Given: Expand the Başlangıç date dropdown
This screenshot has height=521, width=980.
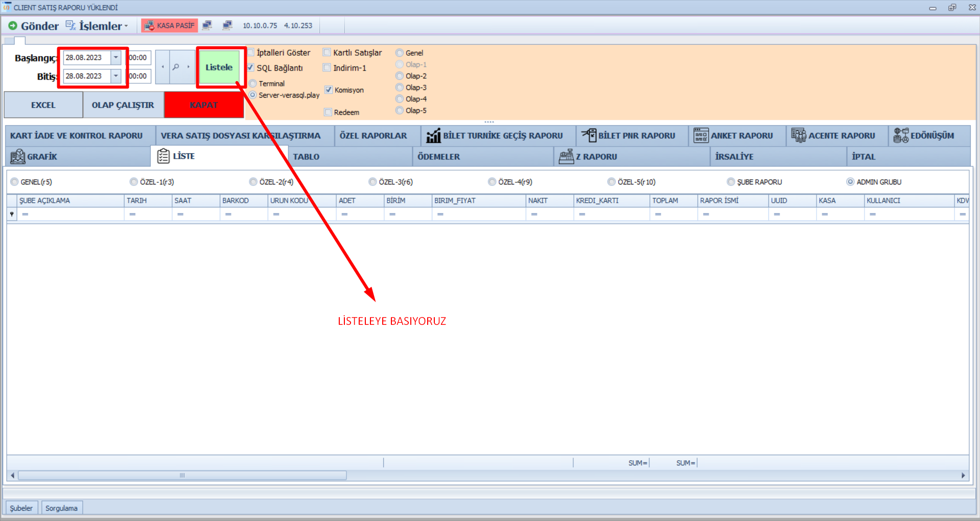Looking at the screenshot, I should tap(116, 58).
